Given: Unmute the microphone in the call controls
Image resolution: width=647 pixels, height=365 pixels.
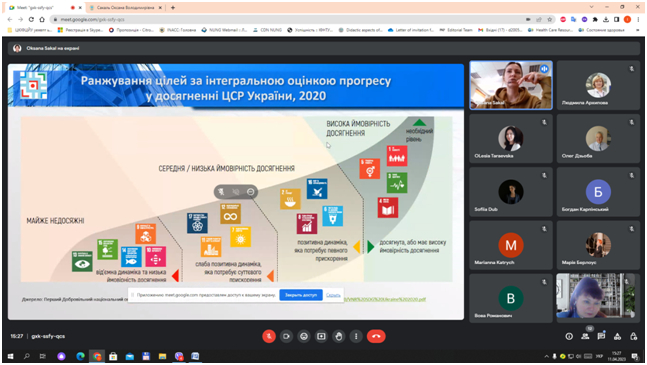Looking at the screenshot, I should (269, 337).
